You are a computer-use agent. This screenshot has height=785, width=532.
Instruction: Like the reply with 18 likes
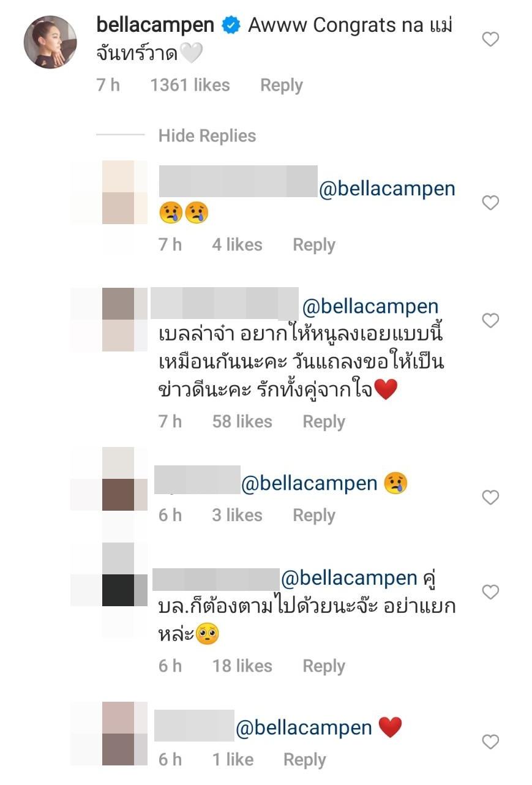(x=490, y=592)
